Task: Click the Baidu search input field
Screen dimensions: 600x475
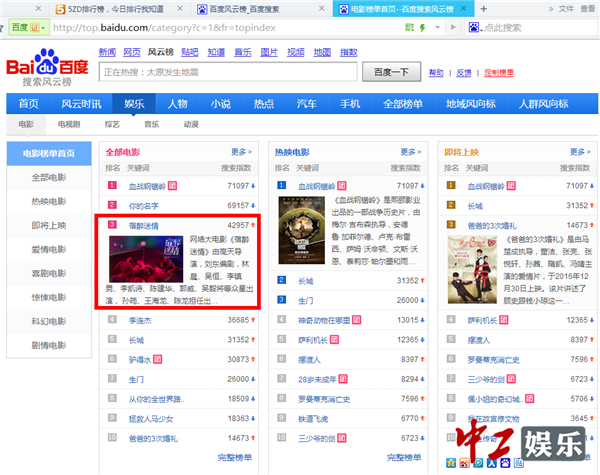Action: [228, 72]
